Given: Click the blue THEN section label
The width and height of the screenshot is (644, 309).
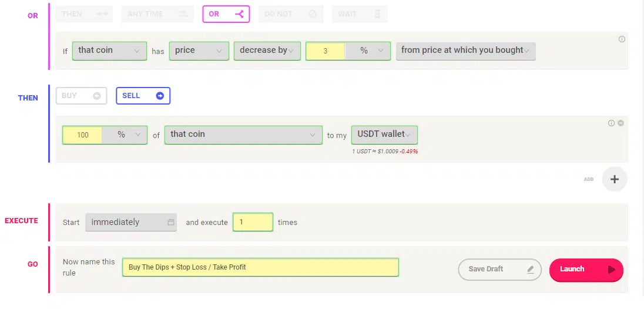Looking at the screenshot, I should 28,98.
